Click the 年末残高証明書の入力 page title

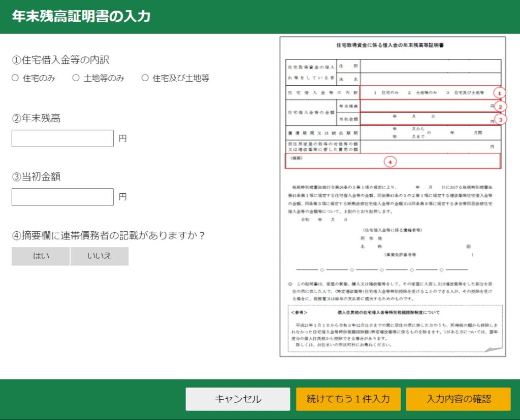pos(81,16)
